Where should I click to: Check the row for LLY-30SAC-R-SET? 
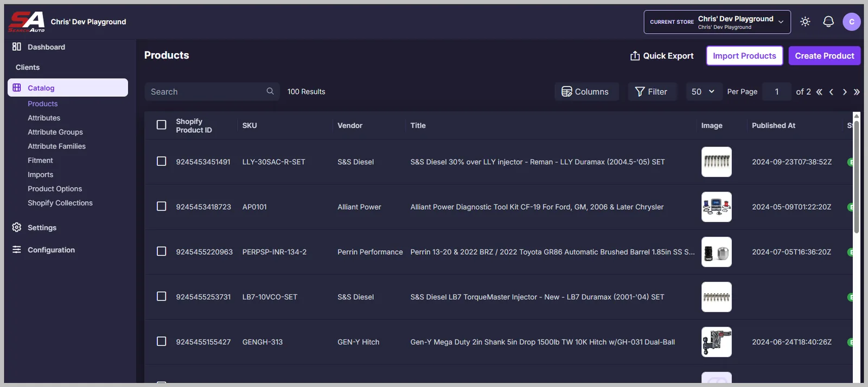pyautogui.click(x=161, y=161)
